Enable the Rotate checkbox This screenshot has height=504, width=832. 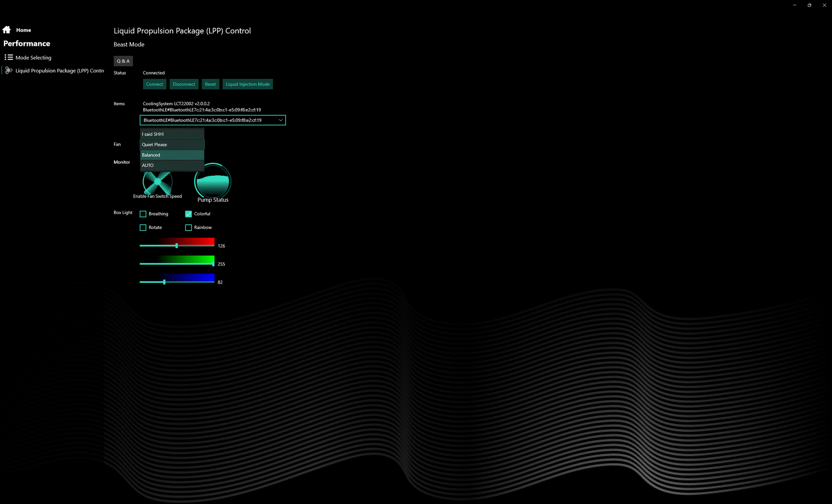click(143, 227)
